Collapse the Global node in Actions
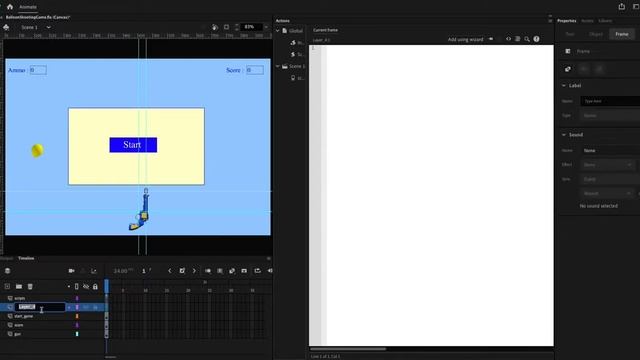The image size is (640, 360). 278,31
